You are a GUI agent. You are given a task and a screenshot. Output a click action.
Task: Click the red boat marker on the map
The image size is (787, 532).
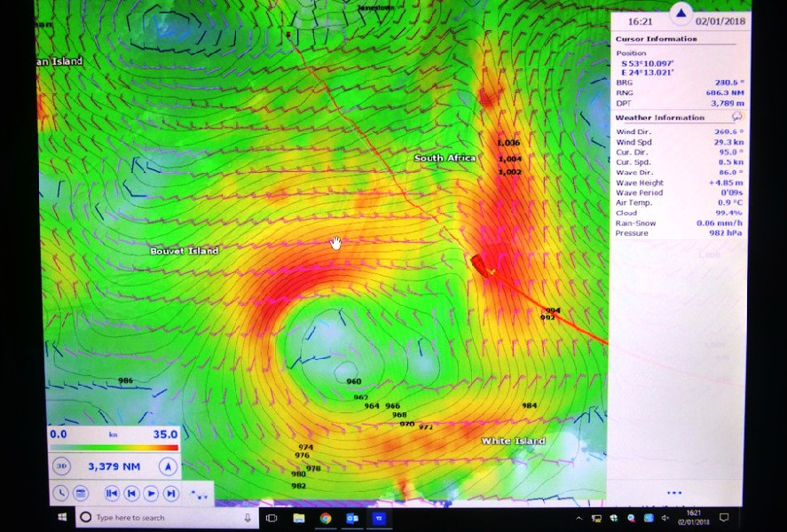481,264
